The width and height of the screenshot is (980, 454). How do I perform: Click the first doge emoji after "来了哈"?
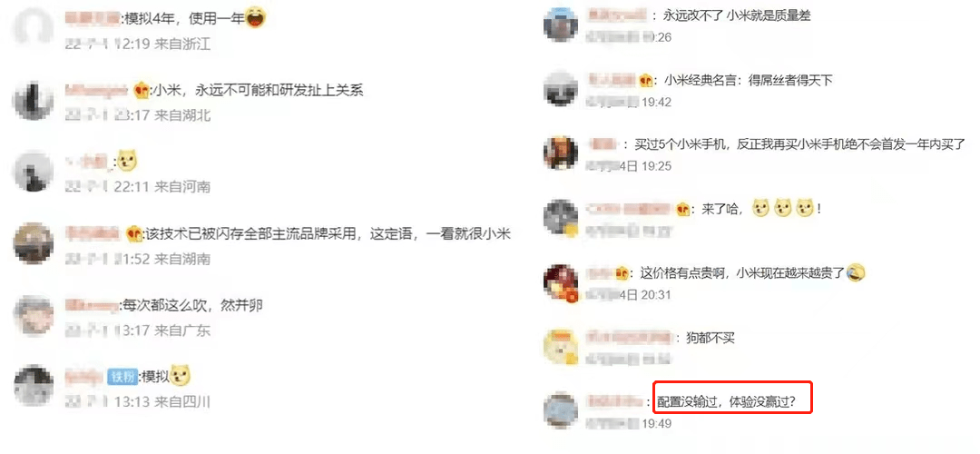coord(760,209)
